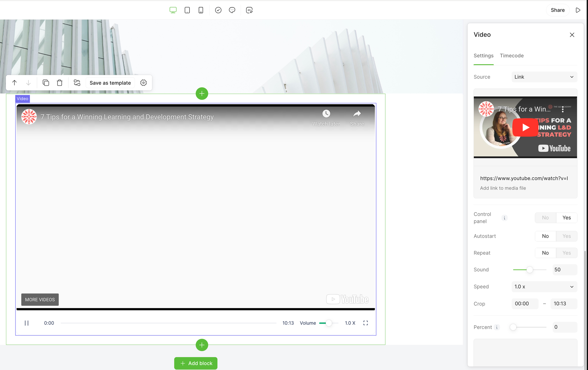This screenshot has width=588, height=370.
Task: Open the Speed dropdown showing 1.0 x
Action: (544, 287)
